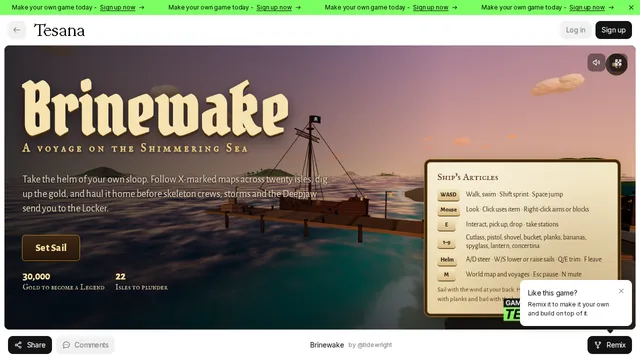Open the dice icon button in the game corner

click(617, 64)
